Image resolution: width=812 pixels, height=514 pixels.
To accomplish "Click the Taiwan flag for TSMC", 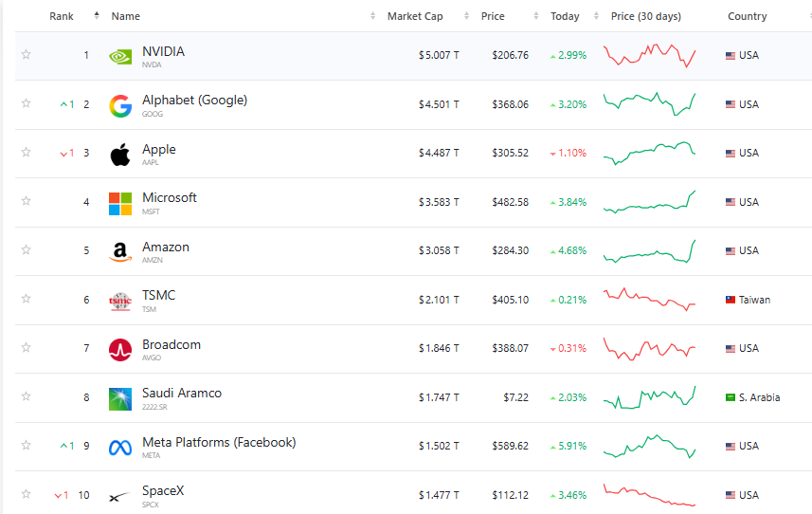I will (731, 300).
